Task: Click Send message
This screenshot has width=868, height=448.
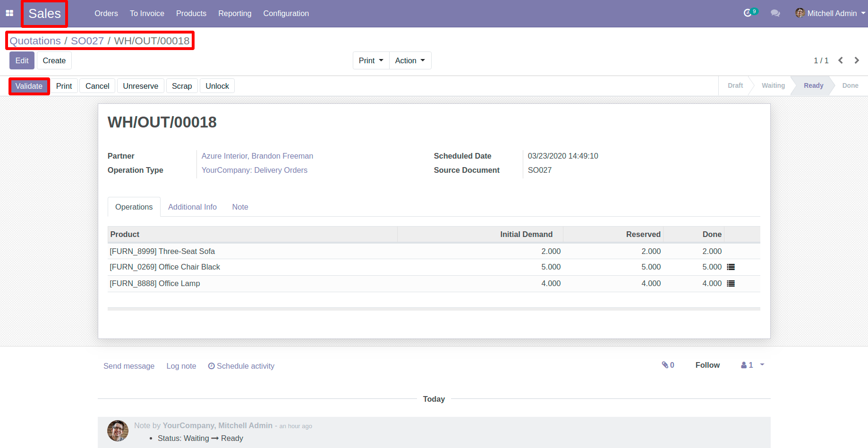Action: click(129, 366)
